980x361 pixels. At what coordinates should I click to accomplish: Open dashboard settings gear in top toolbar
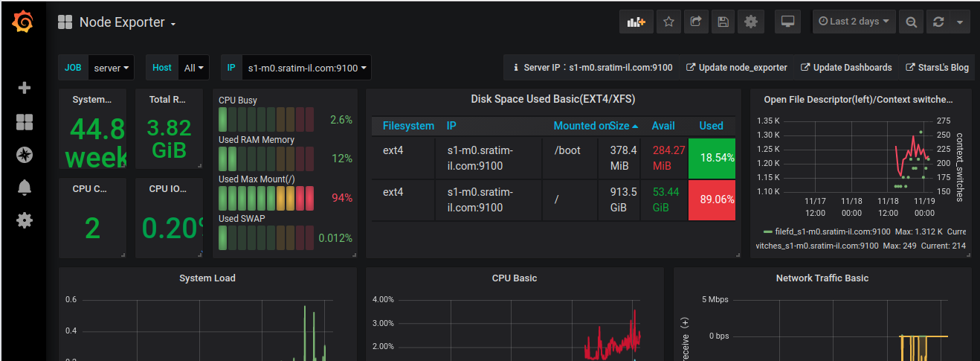[x=750, y=22]
